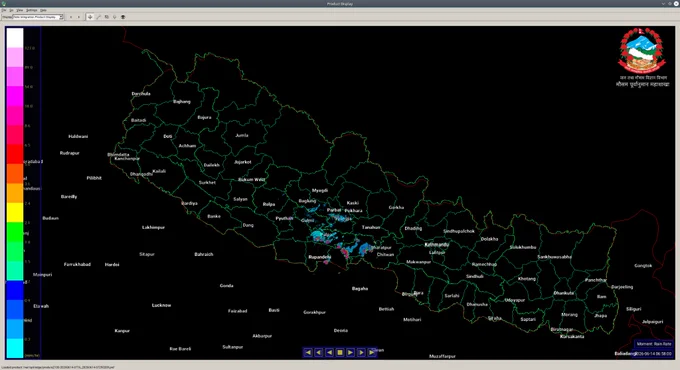The image size is (680, 370).
Task: Click the Siliguri label on map
Action: 634,309
